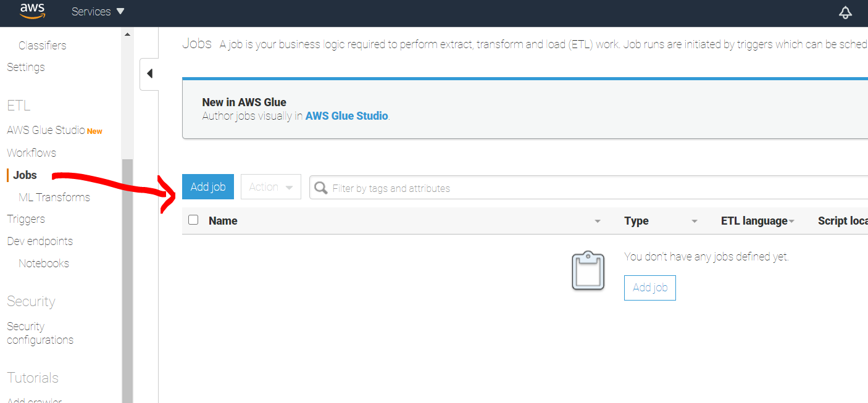Go to Classifiers in the sidebar

(x=42, y=45)
